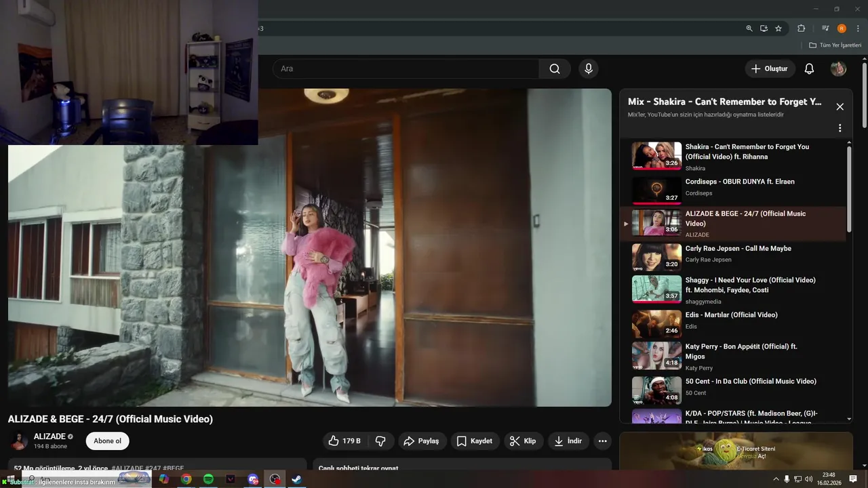Open Windows notification center

point(853,479)
